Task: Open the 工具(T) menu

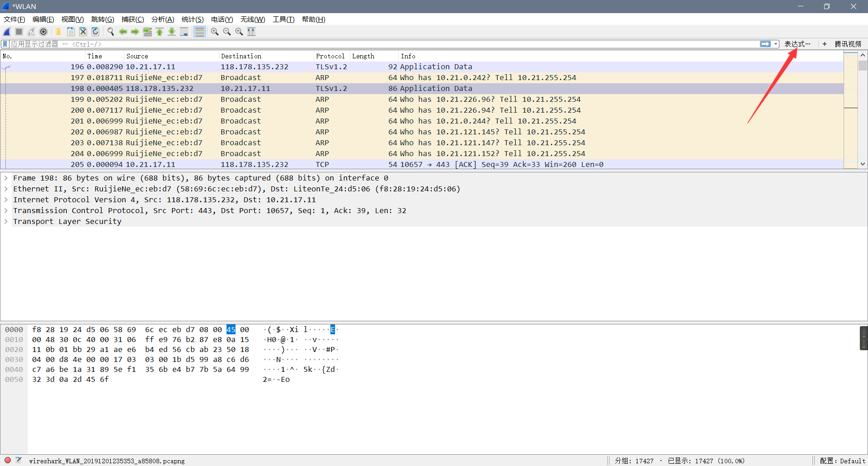Action: click(283, 19)
